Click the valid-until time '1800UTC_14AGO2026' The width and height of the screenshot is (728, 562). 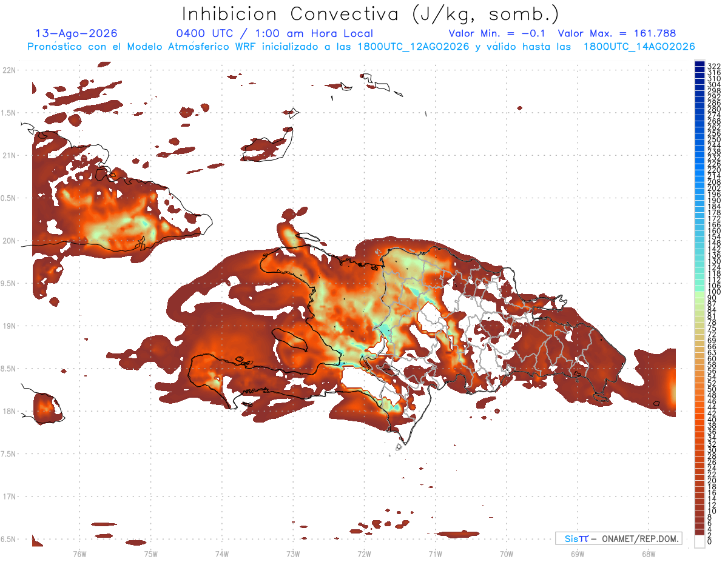(x=639, y=47)
